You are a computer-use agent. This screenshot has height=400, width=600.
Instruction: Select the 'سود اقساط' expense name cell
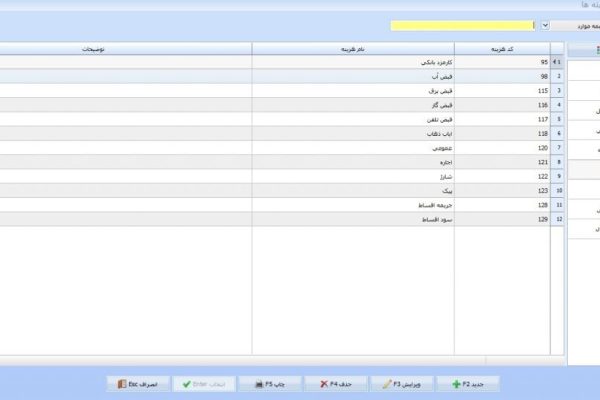(353, 219)
